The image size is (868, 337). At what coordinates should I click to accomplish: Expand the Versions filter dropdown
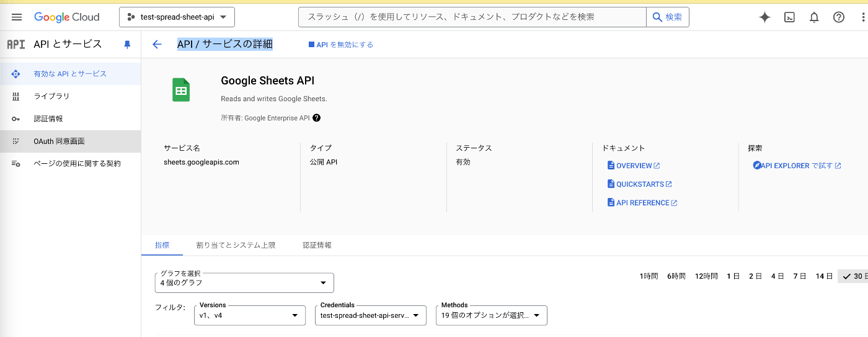tap(249, 315)
